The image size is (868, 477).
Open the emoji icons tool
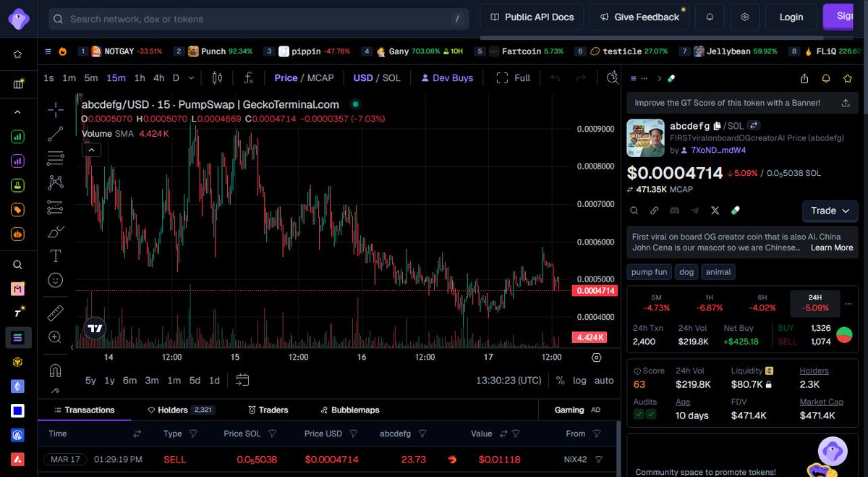(55, 279)
